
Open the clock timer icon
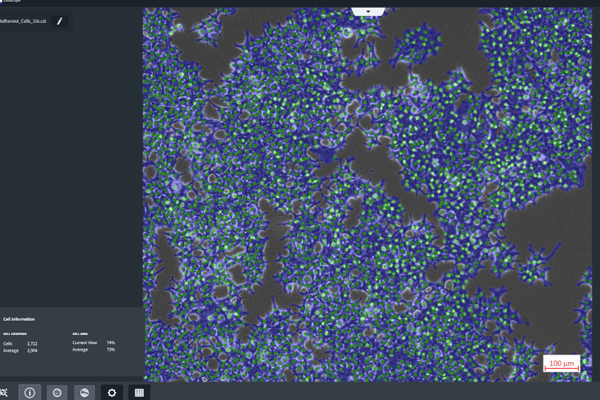click(57, 392)
